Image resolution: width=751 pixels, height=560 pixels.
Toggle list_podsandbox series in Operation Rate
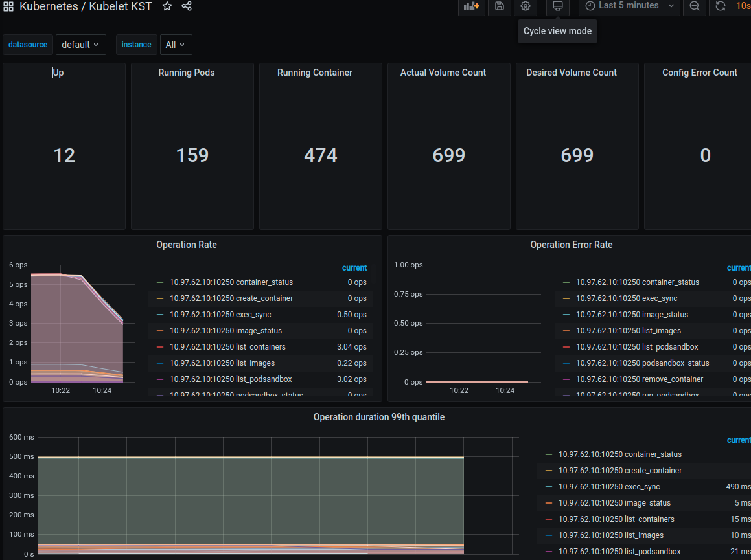(231, 379)
